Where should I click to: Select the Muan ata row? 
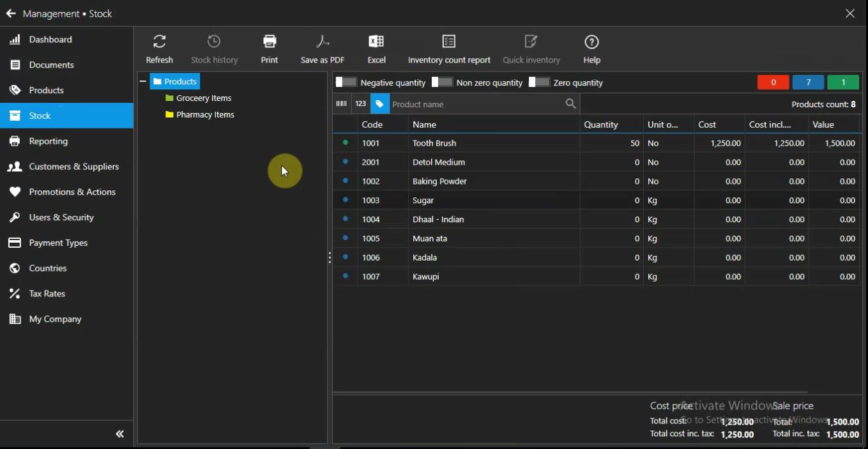coord(597,239)
